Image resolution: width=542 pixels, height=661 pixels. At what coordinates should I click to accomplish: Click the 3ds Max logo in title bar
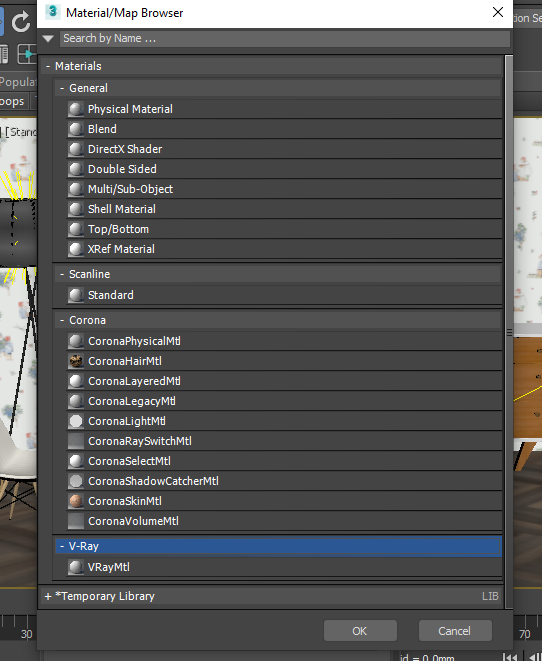point(53,12)
